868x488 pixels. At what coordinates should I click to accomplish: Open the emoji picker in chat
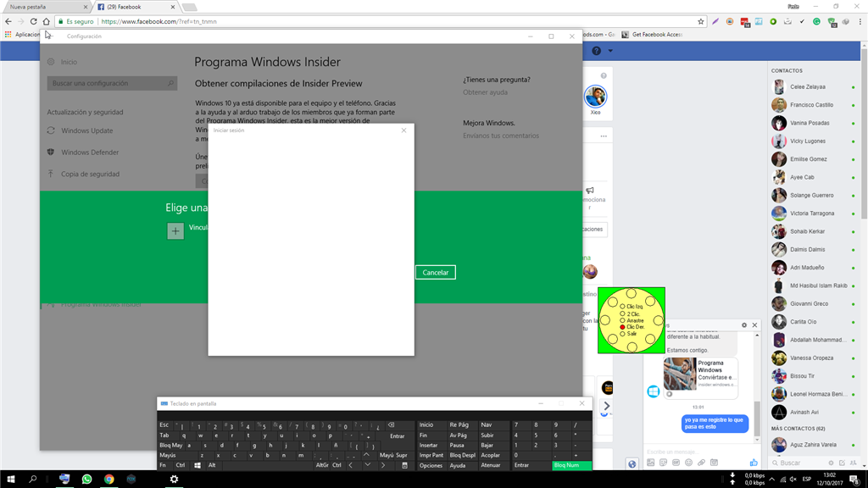(688, 463)
